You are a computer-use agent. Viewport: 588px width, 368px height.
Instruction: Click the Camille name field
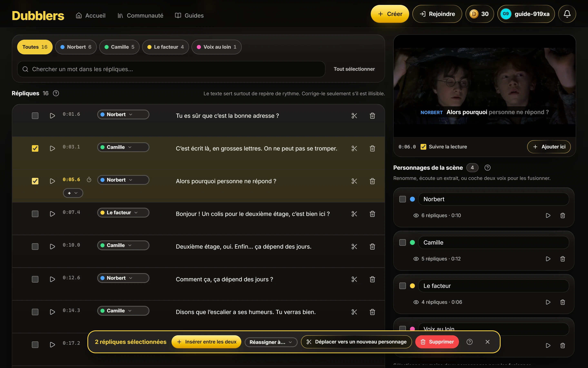click(x=493, y=242)
